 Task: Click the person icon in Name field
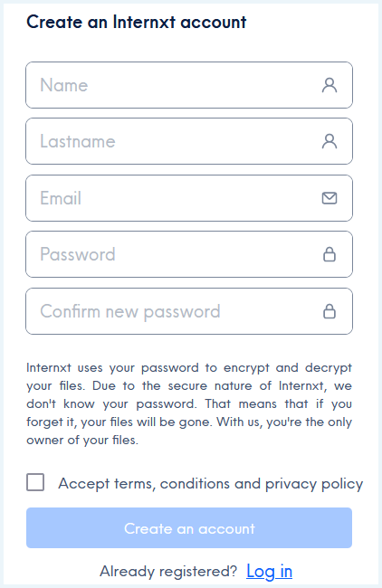(x=329, y=85)
